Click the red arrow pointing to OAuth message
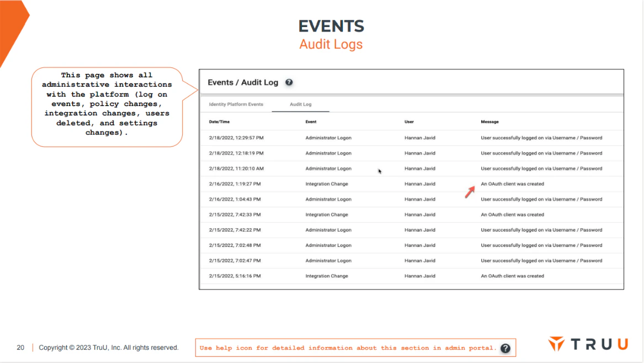644x363 pixels. (470, 192)
